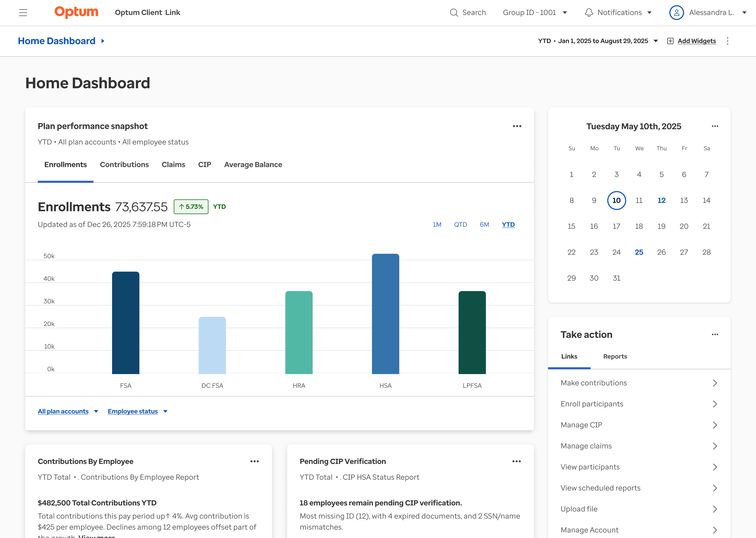Expand the Group ID - 1001 dropdown
756x538 pixels.
pos(534,13)
